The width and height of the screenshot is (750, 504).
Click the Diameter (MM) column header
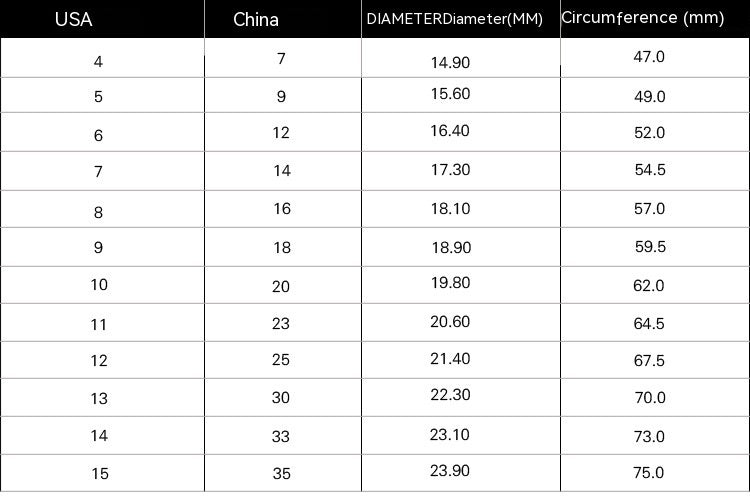[454, 19]
